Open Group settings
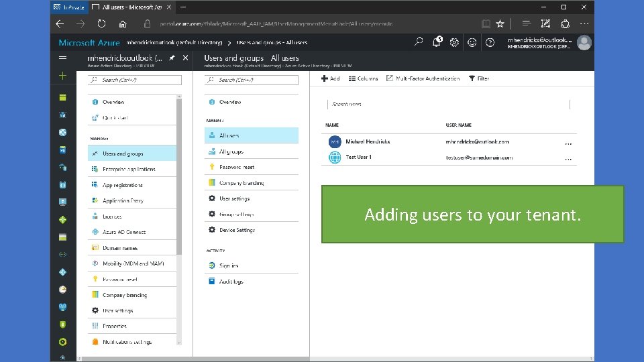 [252, 215]
